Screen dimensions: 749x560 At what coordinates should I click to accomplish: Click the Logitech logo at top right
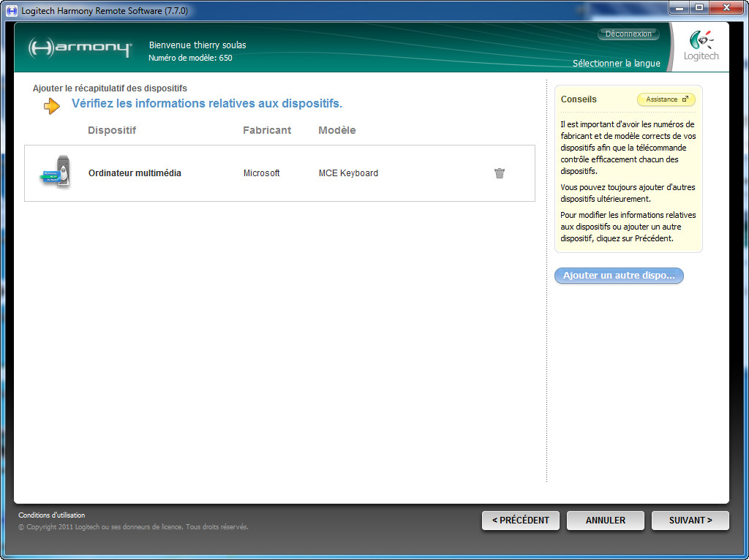(x=701, y=46)
